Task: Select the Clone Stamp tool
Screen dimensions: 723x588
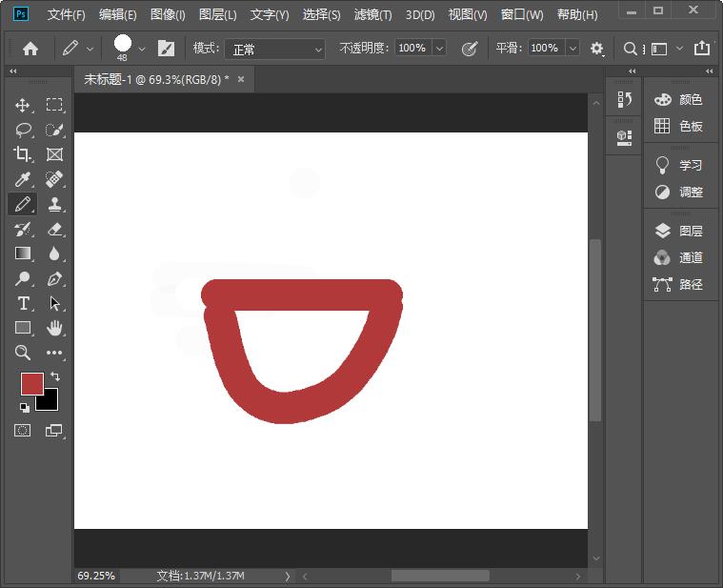Action: pos(54,204)
